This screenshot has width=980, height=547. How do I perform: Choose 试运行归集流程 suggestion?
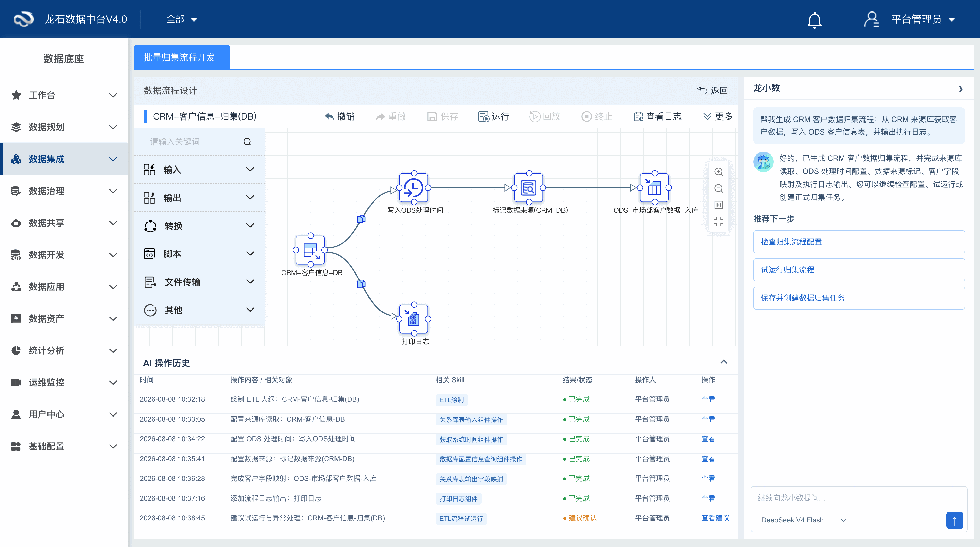(859, 270)
